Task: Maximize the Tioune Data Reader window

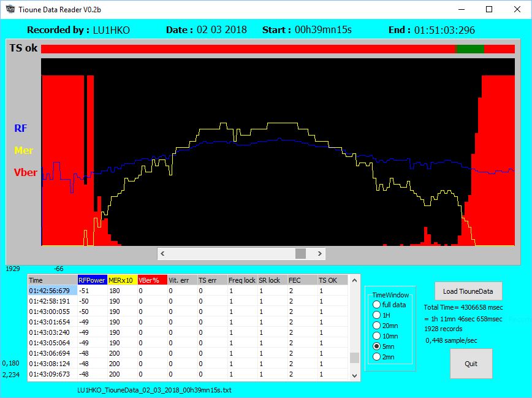Action: click(x=489, y=9)
